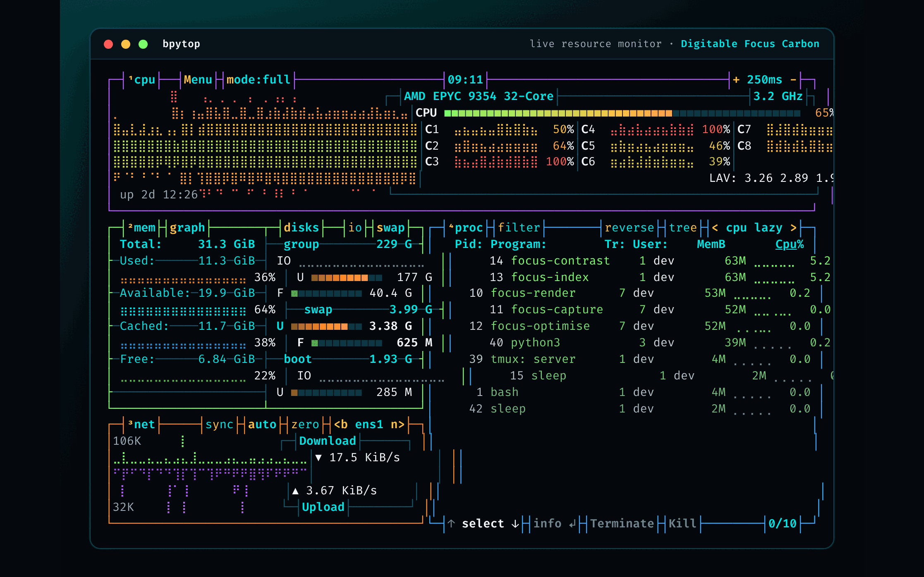Image resolution: width=924 pixels, height=577 pixels.
Task: Switch to previous network interface with <b
Action: tap(340, 424)
